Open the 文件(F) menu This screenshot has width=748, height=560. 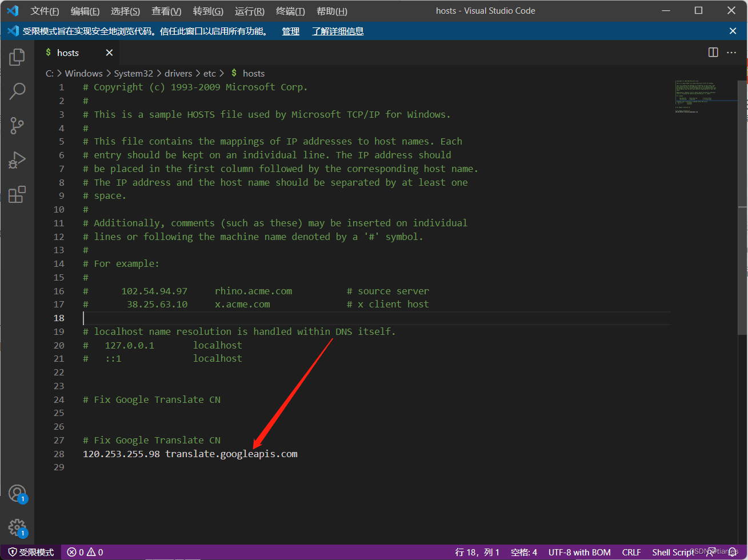pos(45,11)
